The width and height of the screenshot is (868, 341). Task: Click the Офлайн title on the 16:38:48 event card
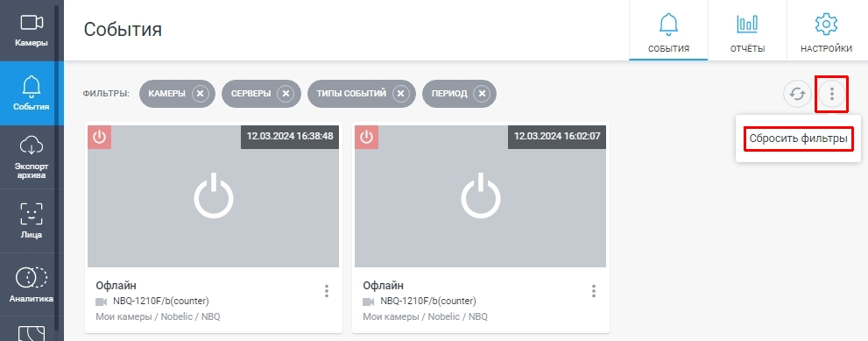coord(116,286)
